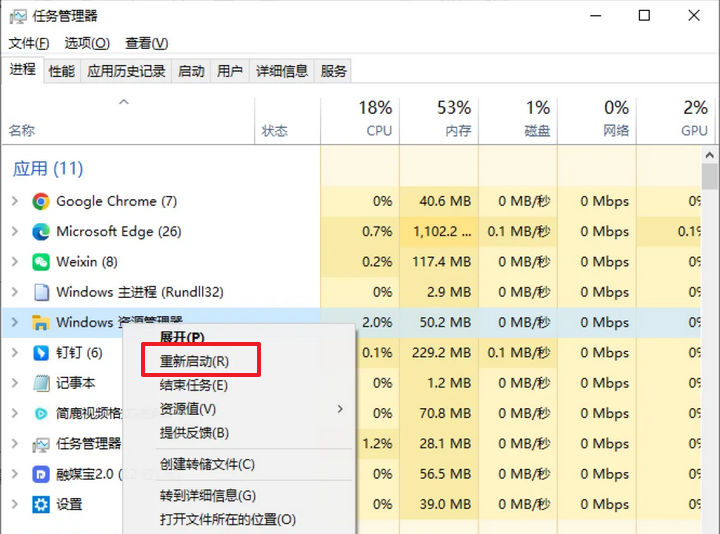Image resolution: width=720 pixels, height=534 pixels.
Task: Maximize the Task Manager window
Action: 644,16
